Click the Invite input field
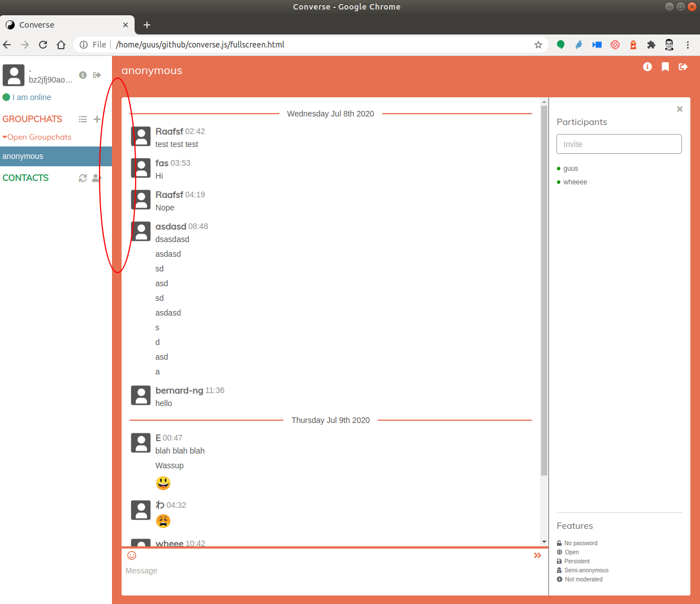The width and height of the screenshot is (700, 604). point(619,144)
